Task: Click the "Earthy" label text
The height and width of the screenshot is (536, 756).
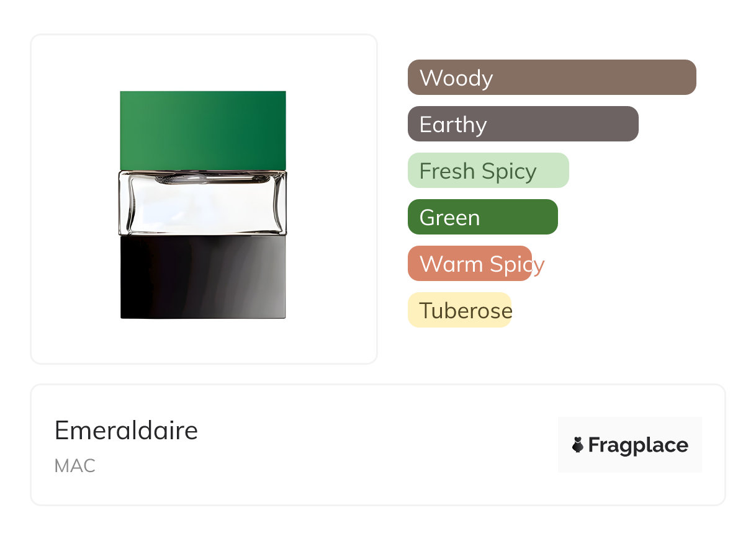Action: 453,125
